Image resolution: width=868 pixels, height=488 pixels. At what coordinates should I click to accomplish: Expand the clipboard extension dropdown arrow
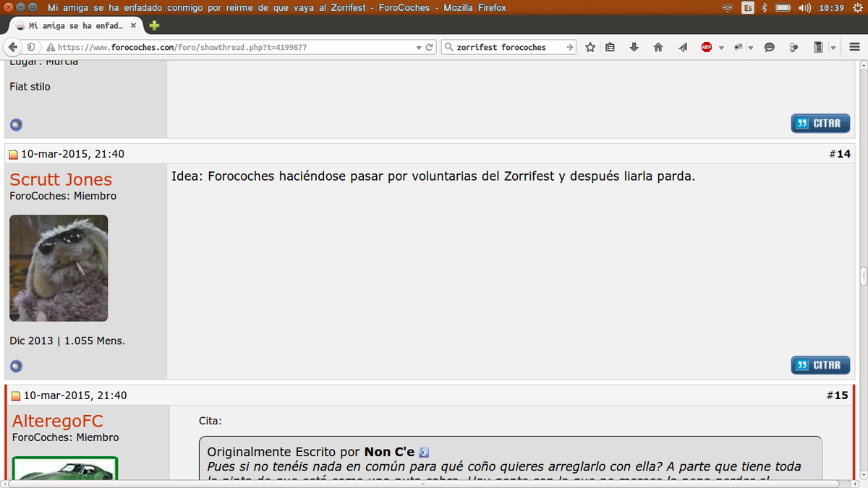[833, 48]
